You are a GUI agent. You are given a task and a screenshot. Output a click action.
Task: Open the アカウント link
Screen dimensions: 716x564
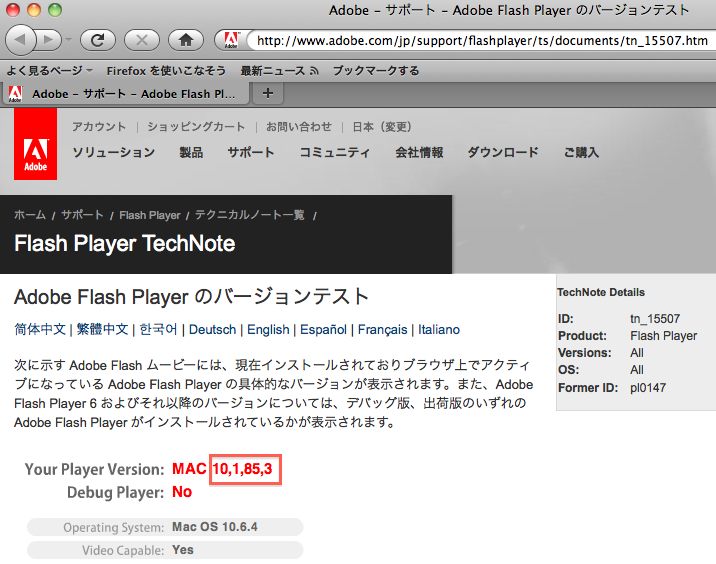99,127
